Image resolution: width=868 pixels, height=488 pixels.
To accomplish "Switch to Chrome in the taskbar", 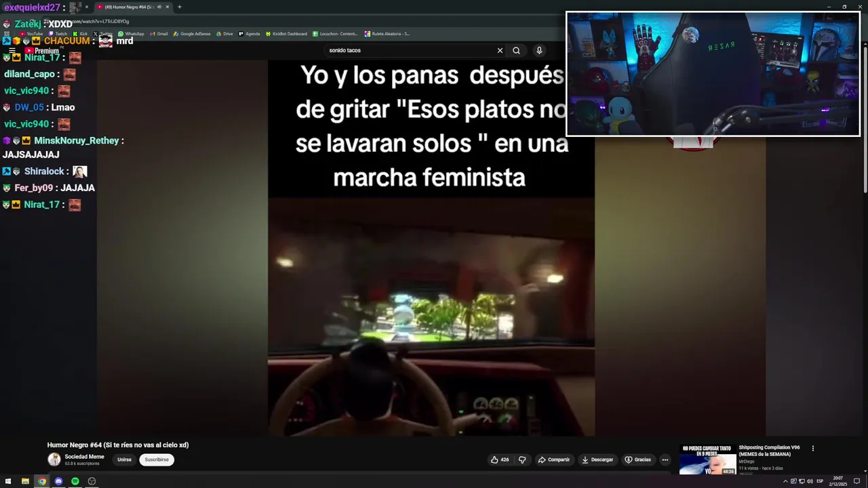I will tap(42, 481).
